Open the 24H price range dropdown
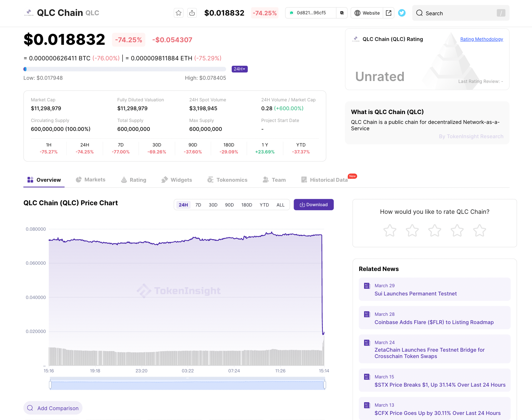This screenshot has height=420, width=532. coord(239,69)
